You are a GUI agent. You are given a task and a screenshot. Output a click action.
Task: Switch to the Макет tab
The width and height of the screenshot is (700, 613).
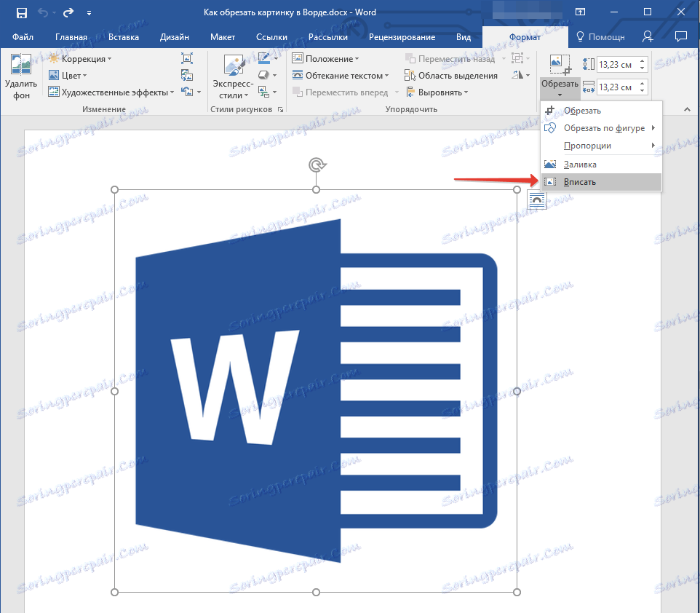point(223,37)
